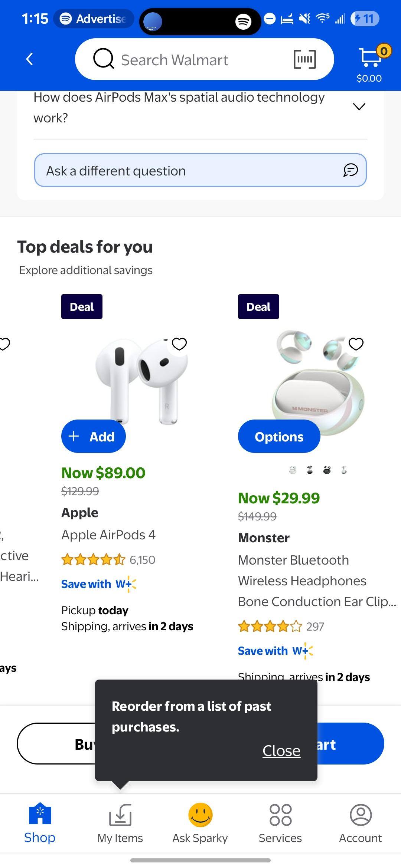Viewport: 401px width, 868px height.
Task: Favorite the Apple AirPods 4 heart
Action: [179, 344]
